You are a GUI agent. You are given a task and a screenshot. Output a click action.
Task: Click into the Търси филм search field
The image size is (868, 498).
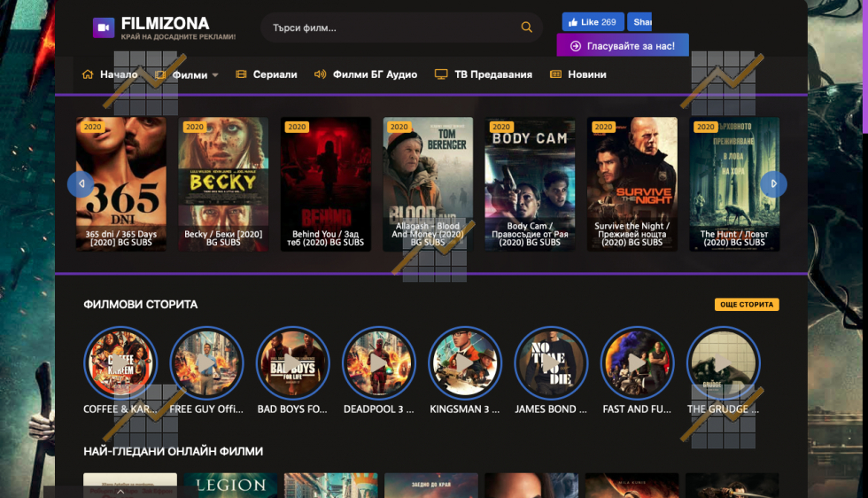[390, 27]
